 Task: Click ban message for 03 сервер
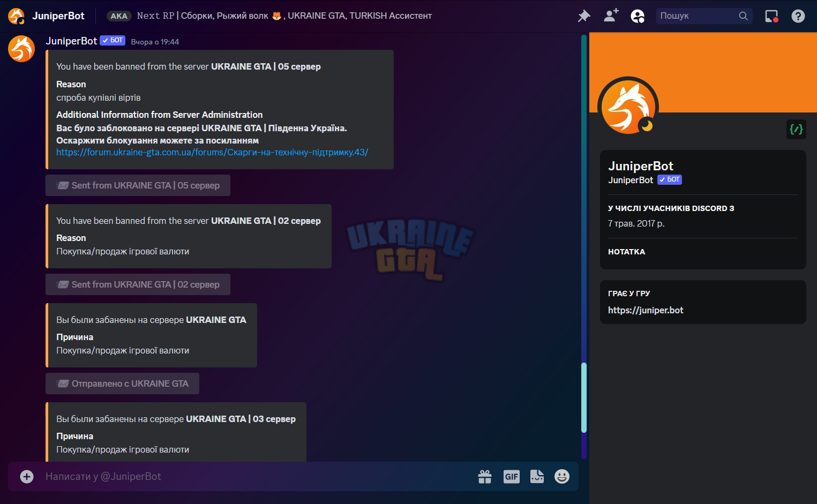pos(176,432)
